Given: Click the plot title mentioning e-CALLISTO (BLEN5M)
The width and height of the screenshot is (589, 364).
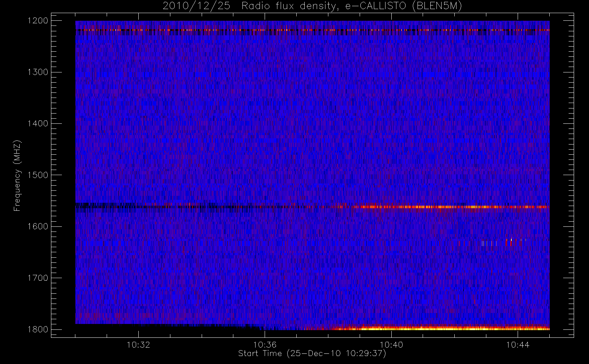Looking at the screenshot, I should click(x=312, y=6).
